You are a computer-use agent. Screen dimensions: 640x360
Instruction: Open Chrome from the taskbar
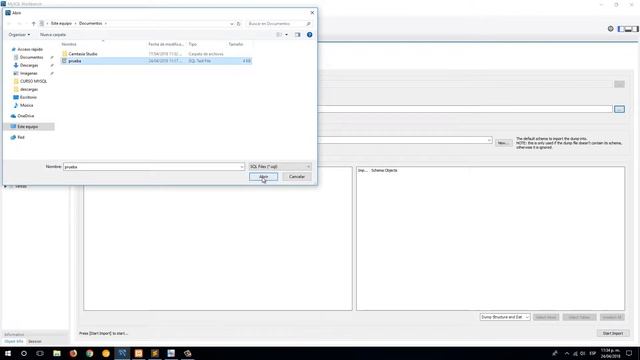click(89, 353)
